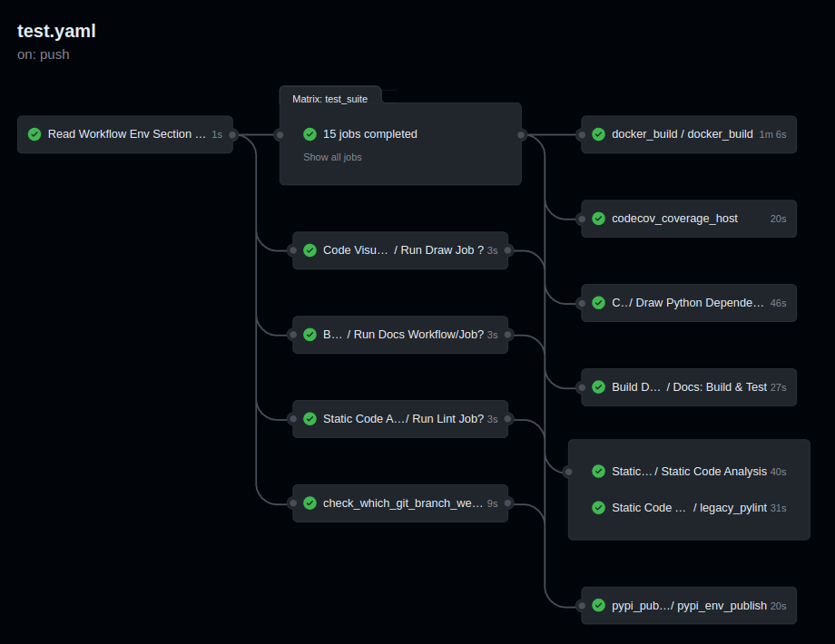
Task: Click the green check on codecov_coverage_host
Action: coord(599,218)
